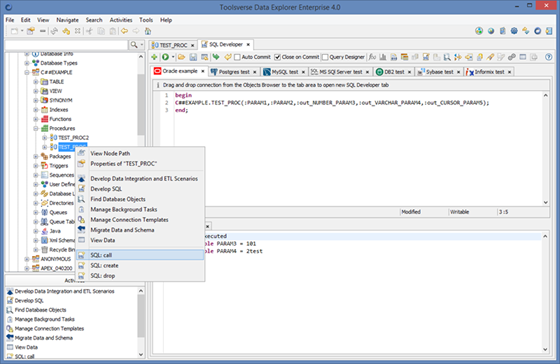The image size is (560, 364).
Task: Uncheck Close on Commit
Action: pos(278,57)
